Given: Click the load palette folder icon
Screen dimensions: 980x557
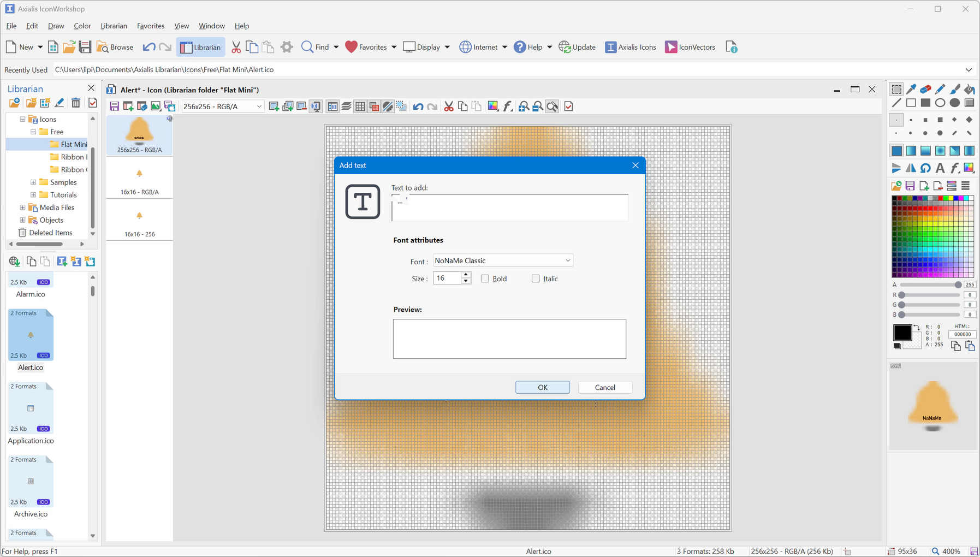Looking at the screenshot, I should (x=896, y=186).
